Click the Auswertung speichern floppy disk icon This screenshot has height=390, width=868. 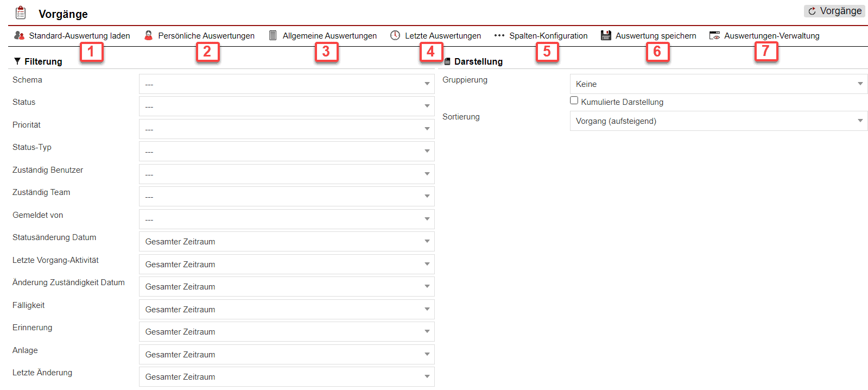point(606,35)
